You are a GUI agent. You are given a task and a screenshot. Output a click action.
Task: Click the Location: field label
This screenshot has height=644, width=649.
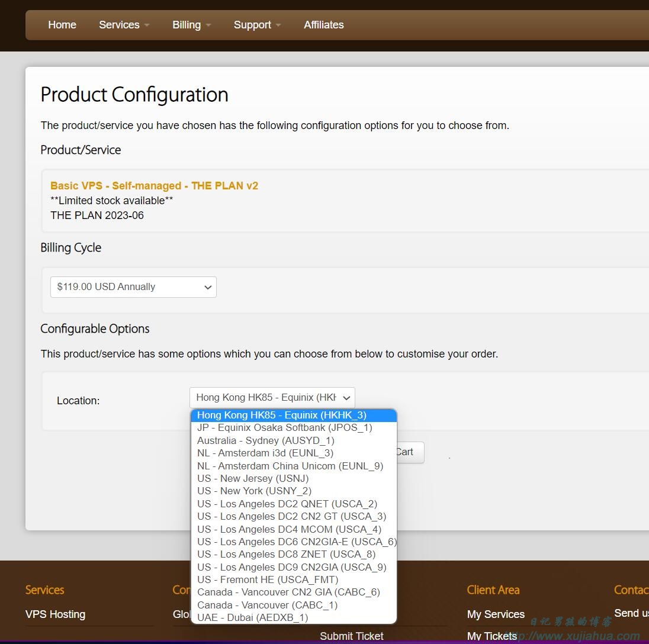point(78,401)
